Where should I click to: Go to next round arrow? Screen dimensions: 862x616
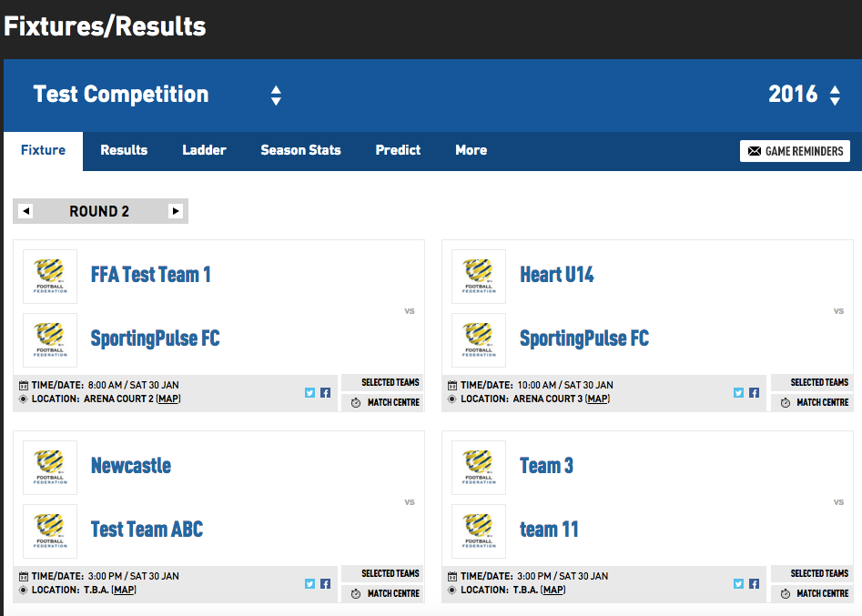click(x=176, y=211)
